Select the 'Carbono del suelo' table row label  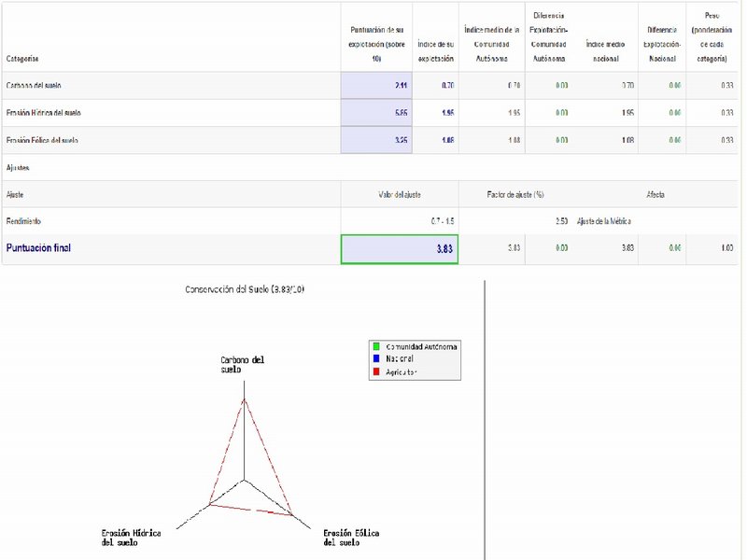coord(34,86)
